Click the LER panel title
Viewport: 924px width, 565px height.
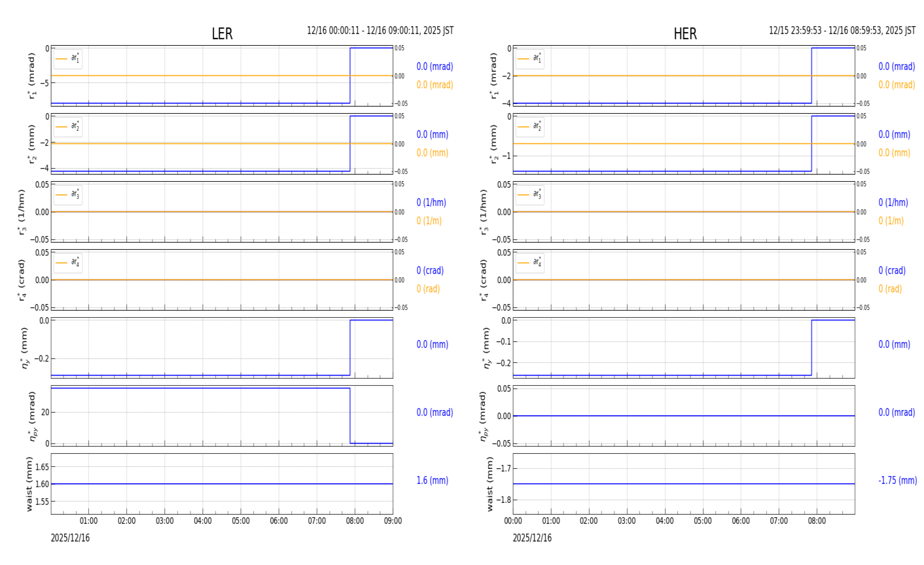tap(222, 34)
